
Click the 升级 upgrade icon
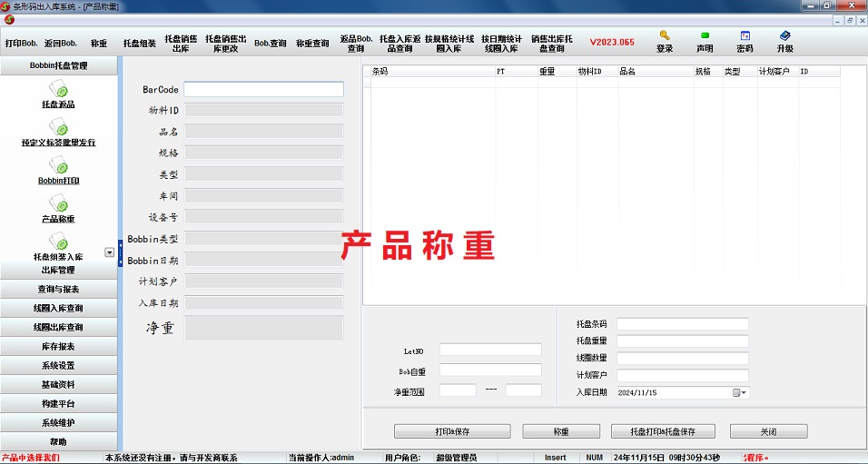(784, 36)
